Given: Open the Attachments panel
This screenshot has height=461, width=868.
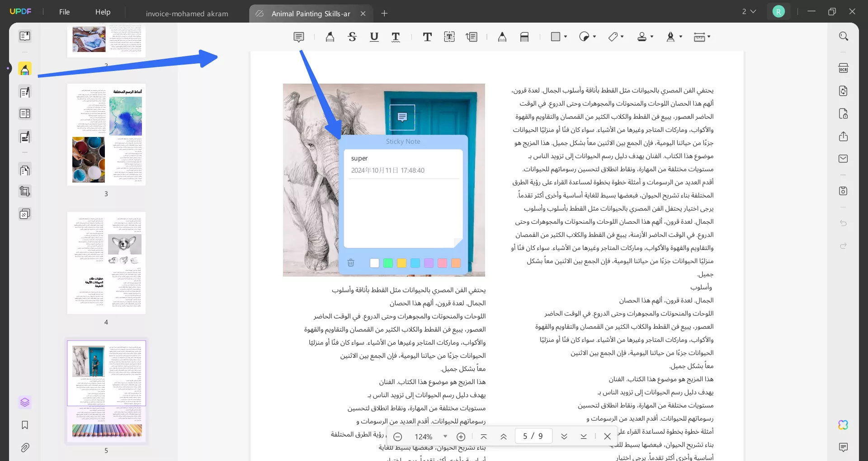Looking at the screenshot, I should pyautogui.click(x=25, y=447).
